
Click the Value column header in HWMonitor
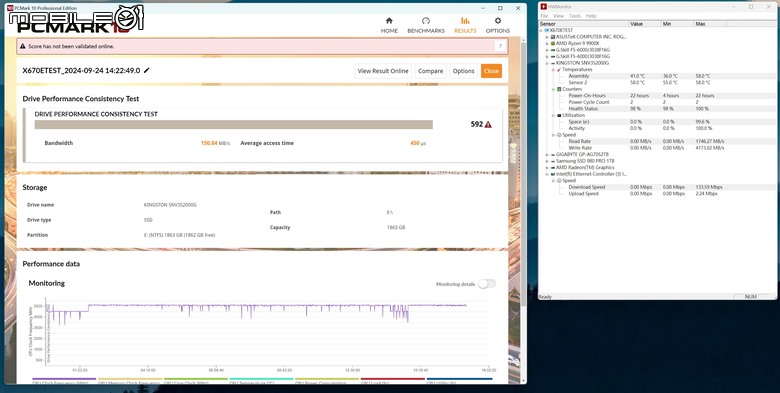[x=645, y=24]
